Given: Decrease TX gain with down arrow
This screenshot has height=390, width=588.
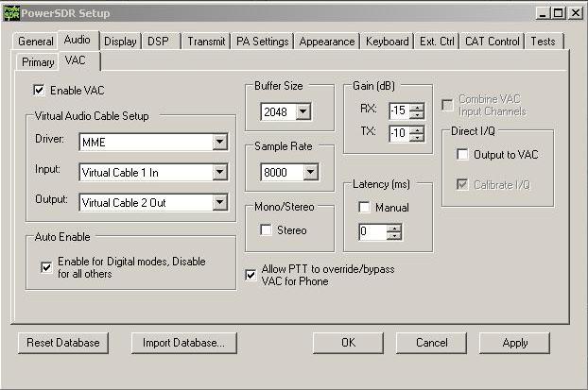Looking at the screenshot, I should coord(418,137).
